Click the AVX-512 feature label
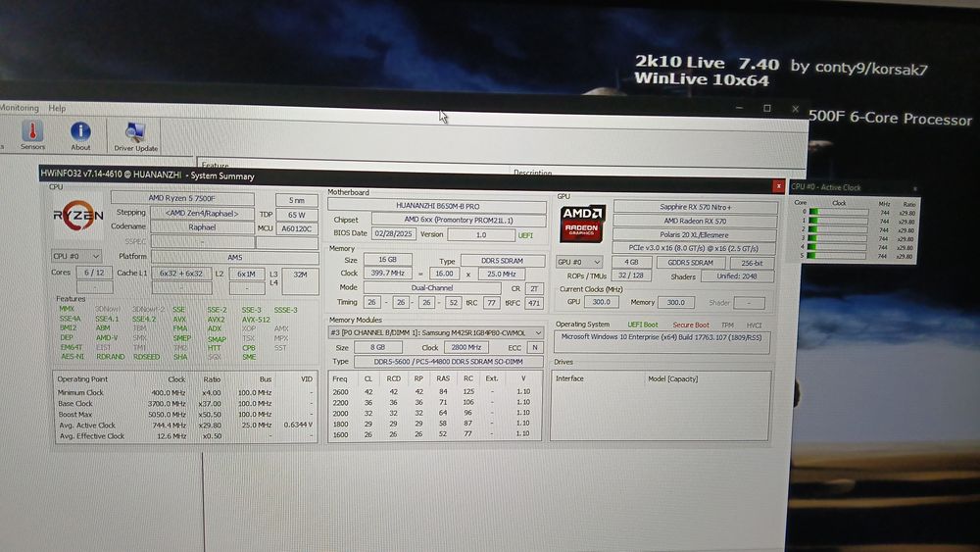 tap(256, 320)
